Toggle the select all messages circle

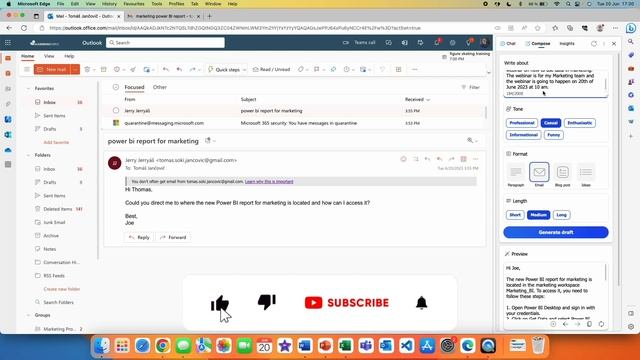116,87
